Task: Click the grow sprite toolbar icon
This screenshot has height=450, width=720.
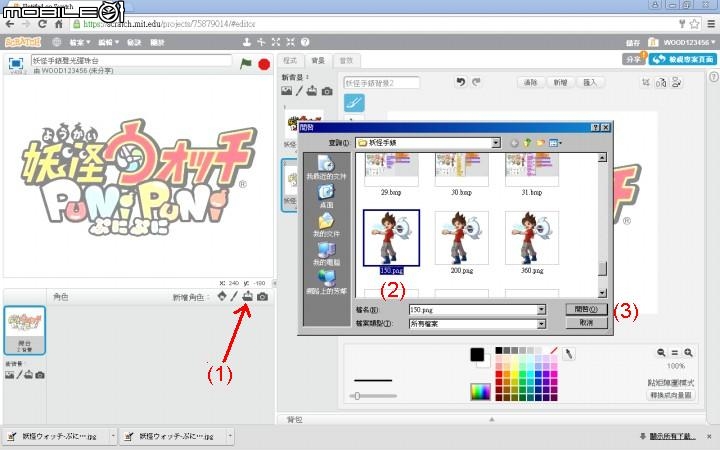Action: tap(276, 42)
